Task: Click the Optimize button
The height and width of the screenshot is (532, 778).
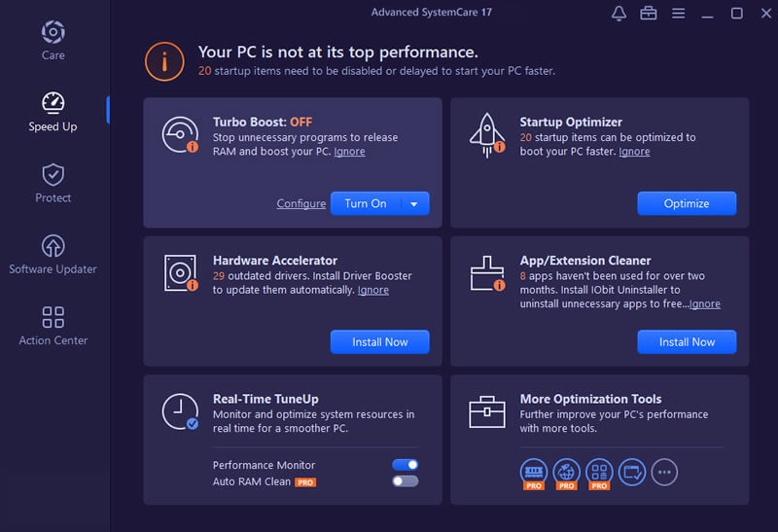Action: tap(687, 203)
